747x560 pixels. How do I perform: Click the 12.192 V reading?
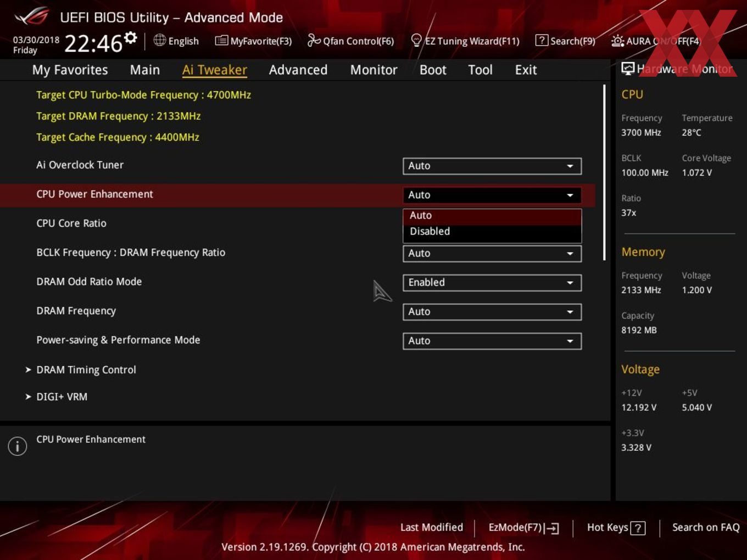click(x=639, y=407)
